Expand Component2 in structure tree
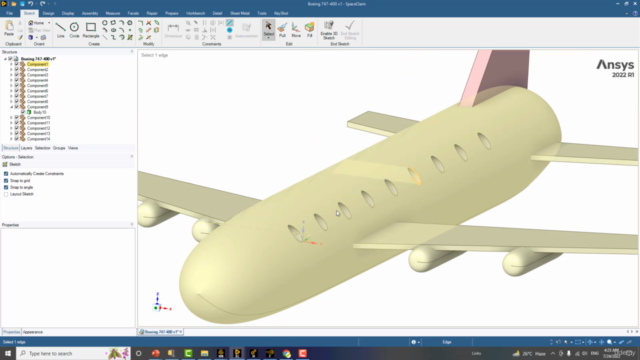 tap(11, 69)
